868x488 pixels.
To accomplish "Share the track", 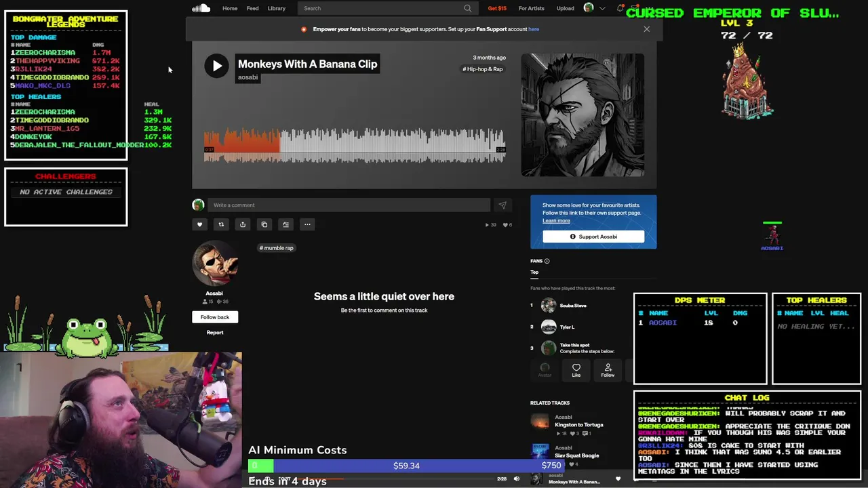I will point(243,224).
